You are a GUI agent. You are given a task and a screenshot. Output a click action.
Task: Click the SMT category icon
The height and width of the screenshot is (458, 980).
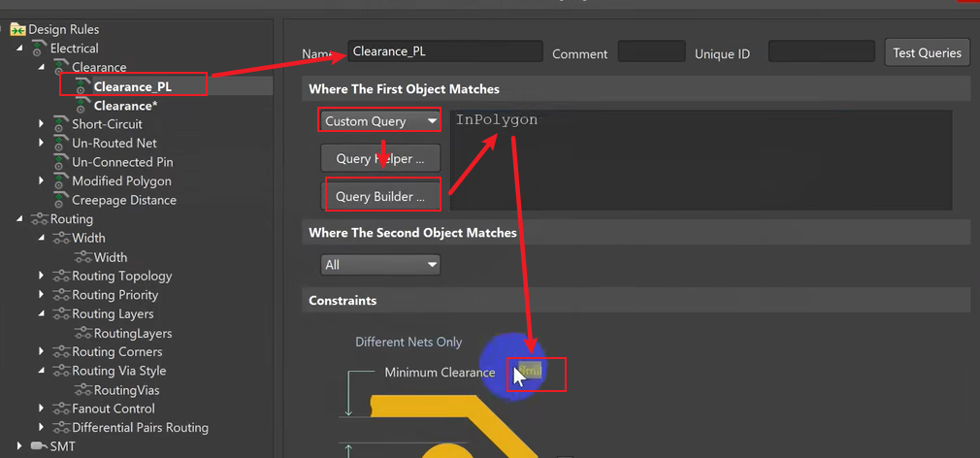tap(40, 446)
